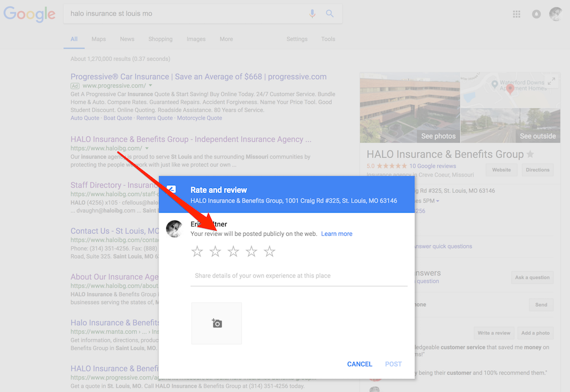This screenshot has height=392, width=570.
Task: Open See outside street view thumbnail
Action: point(510,125)
